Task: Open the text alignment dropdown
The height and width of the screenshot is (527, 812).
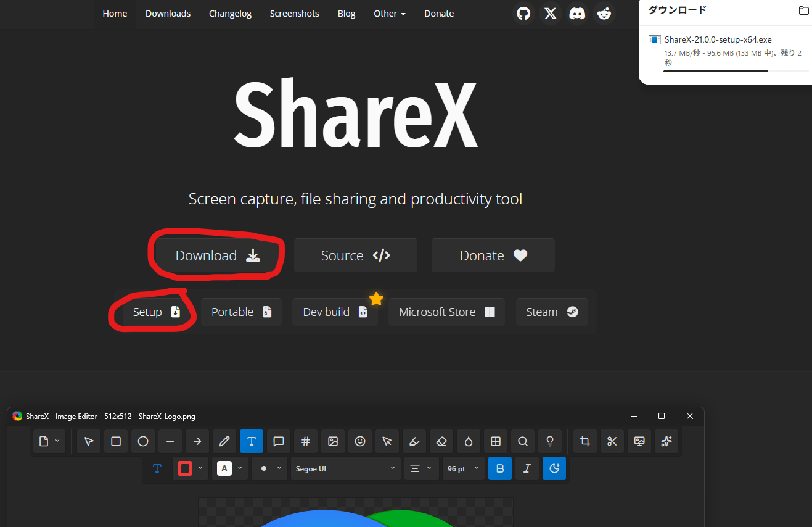Action: (x=422, y=469)
